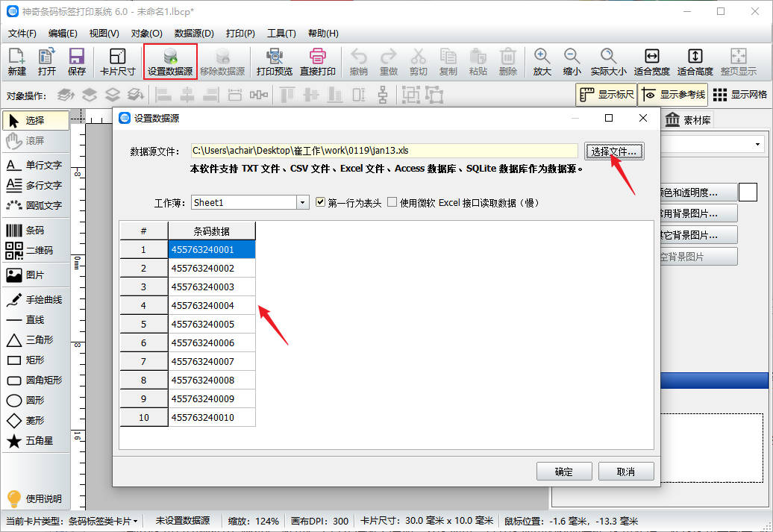Click the 色和透明度... button behind dialog
773x532 pixels.
[x=698, y=193]
